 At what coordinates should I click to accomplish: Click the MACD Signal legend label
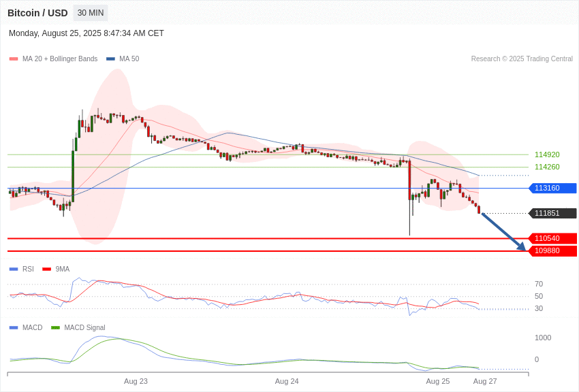click(84, 327)
